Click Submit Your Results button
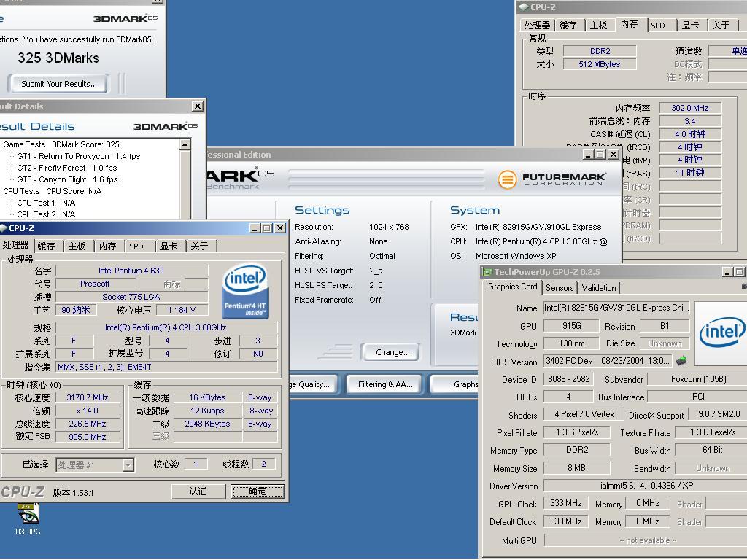Viewport: 747px width, 560px height. 58,84
